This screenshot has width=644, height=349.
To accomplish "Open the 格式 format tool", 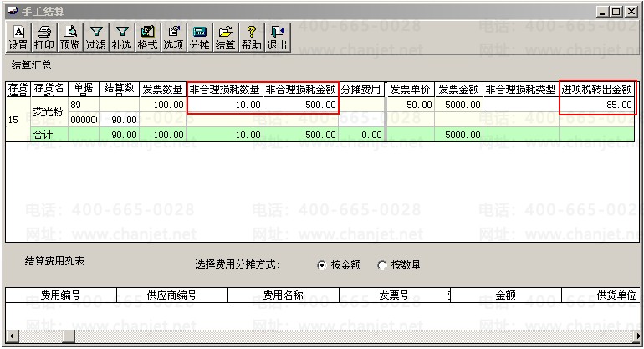I will pyautogui.click(x=147, y=38).
